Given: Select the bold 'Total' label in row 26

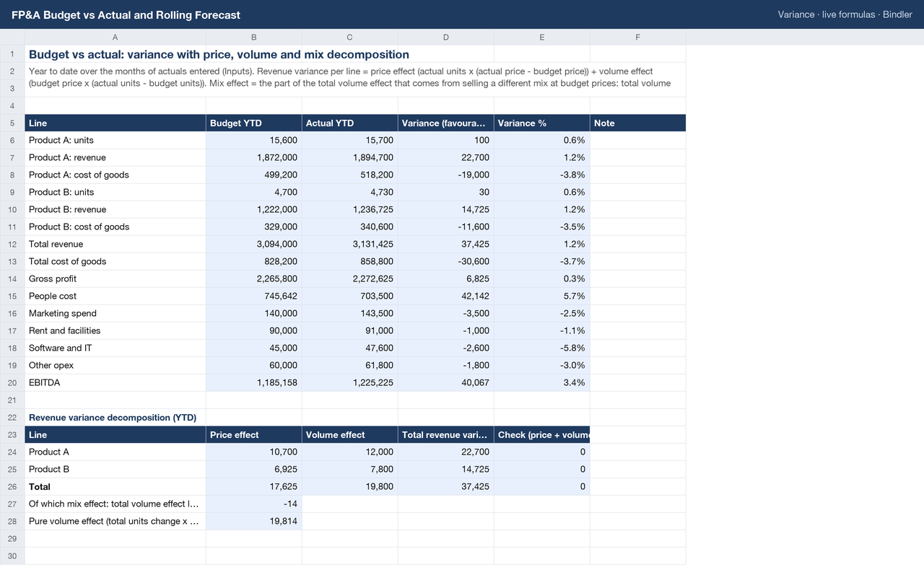Looking at the screenshot, I should (115, 486).
